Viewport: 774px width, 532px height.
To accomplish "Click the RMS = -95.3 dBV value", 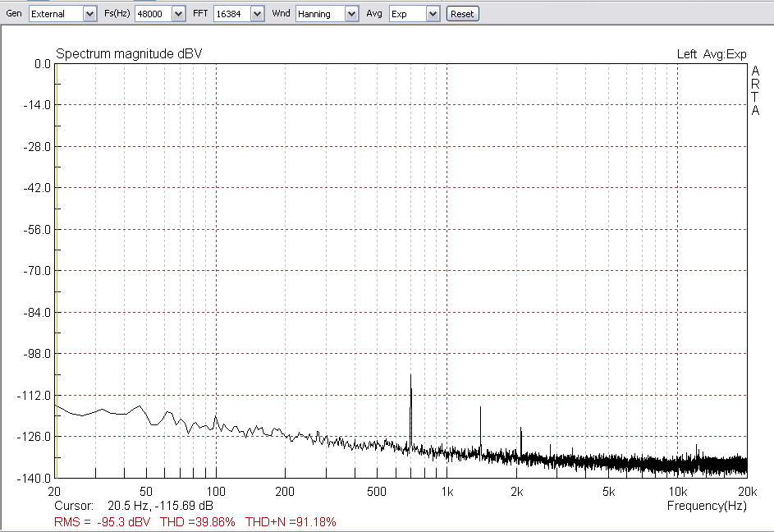I will (x=102, y=522).
